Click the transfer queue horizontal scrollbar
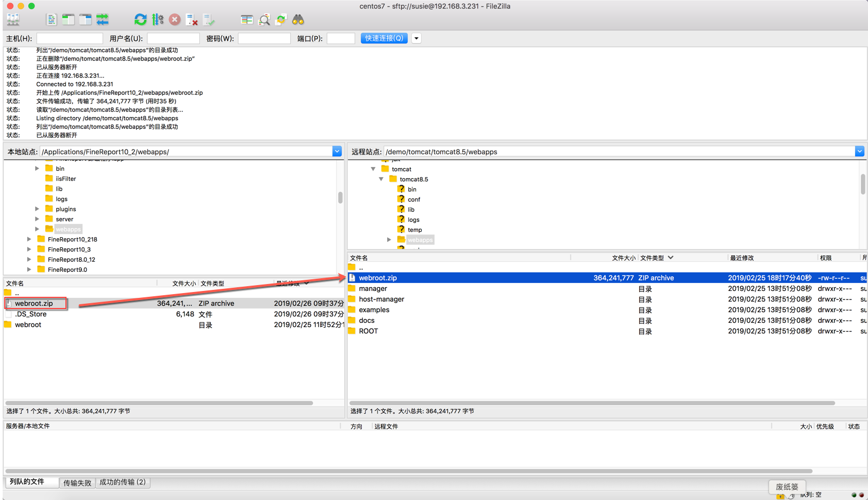 pos(408,471)
